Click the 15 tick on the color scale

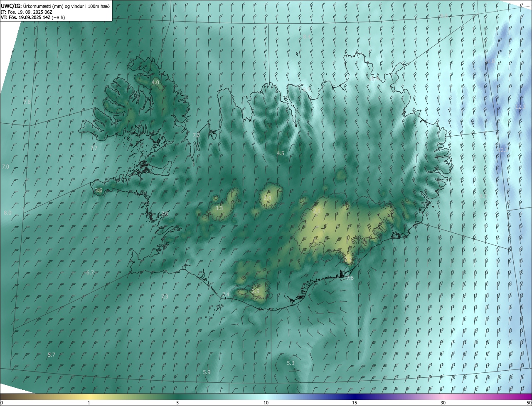(355, 403)
